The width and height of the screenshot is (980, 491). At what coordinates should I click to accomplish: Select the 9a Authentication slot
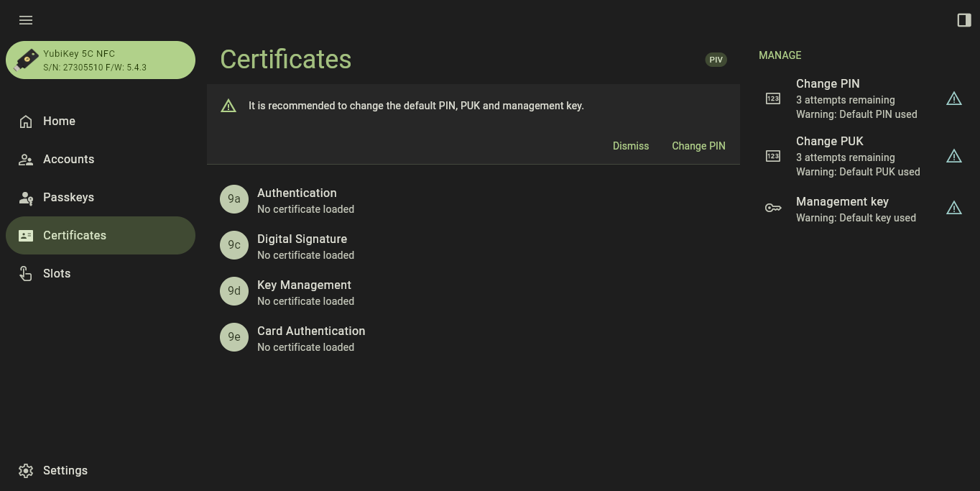coord(297,200)
